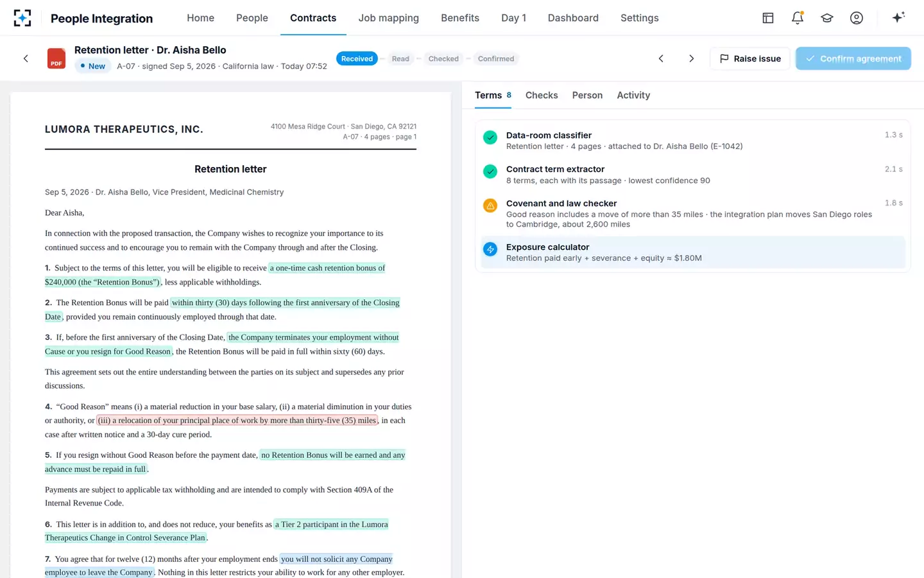Open the Home nav item
The image size is (924, 578).
[201, 18]
